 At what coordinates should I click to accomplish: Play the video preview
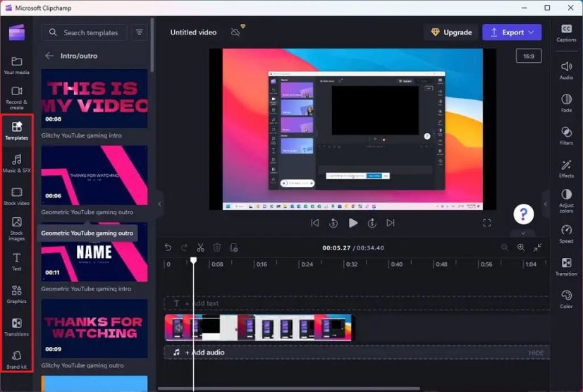click(x=353, y=223)
